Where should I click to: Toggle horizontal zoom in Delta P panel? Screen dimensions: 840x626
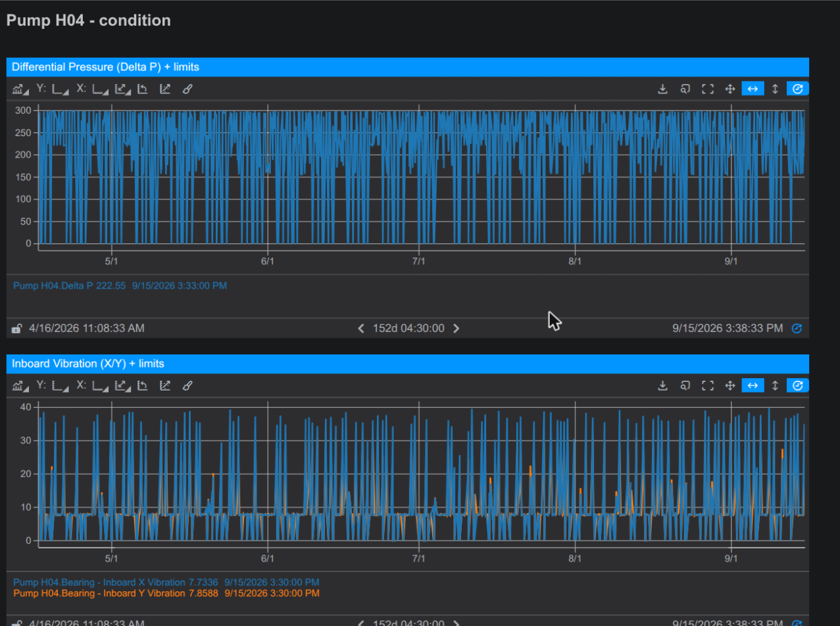click(753, 89)
